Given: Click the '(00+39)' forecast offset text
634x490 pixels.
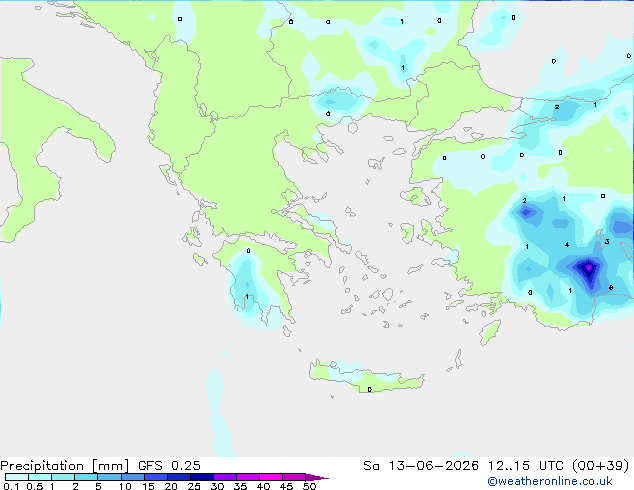Looking at the screenshot, I should pos(600,466).
